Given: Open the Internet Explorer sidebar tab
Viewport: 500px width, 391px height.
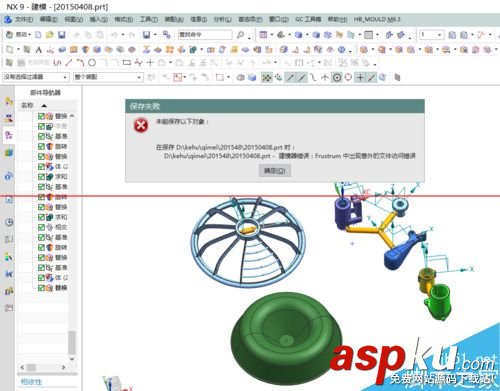Looking at the screenshot, I should pos(9,199).
